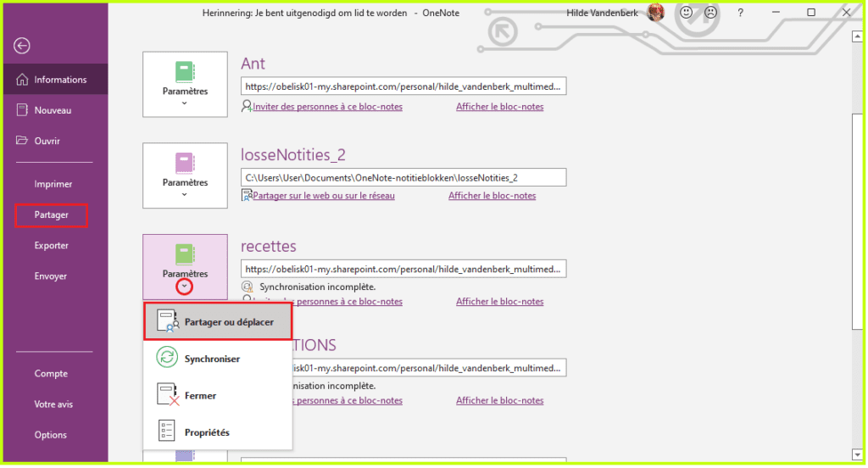Viewport: 868px width, 468px height.
Task: Open Votre avis in the sidebar
Action: (53, 404)
